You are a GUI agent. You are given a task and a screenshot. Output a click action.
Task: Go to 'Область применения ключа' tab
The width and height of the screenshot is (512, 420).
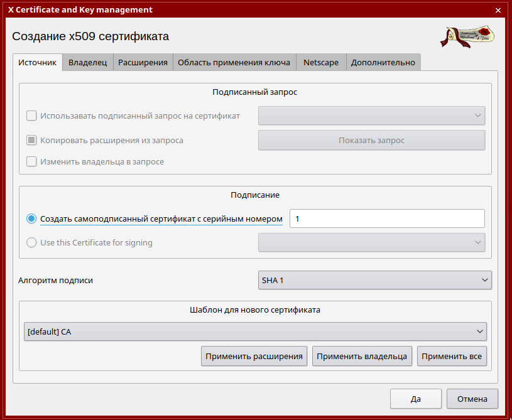point(234,63)
